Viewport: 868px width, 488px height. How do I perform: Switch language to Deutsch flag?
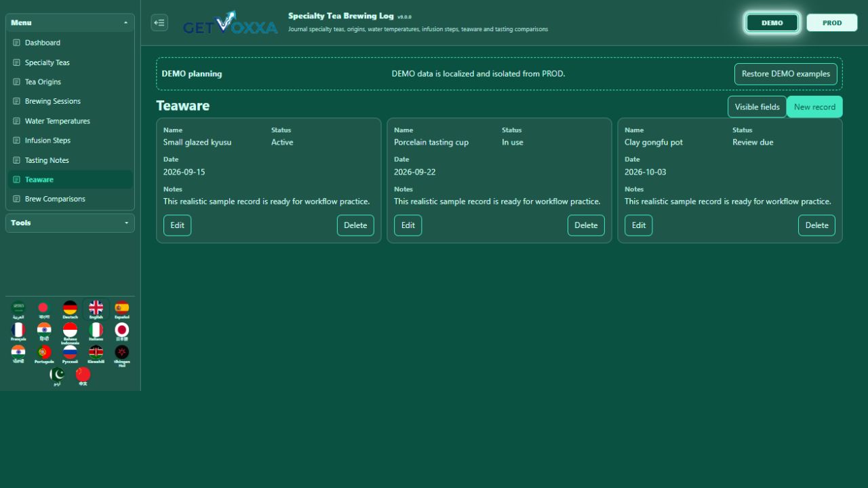[70, 309]
